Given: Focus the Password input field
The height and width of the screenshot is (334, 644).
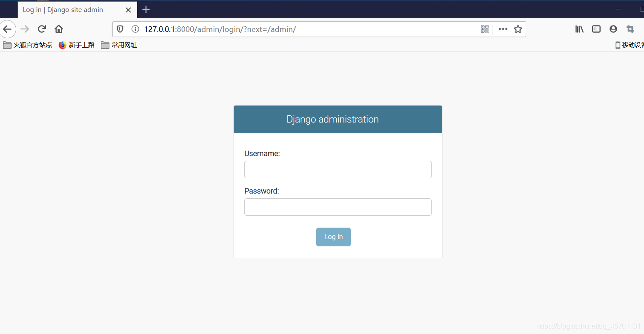Looking at the screenshot, I should tap(338, 207).
